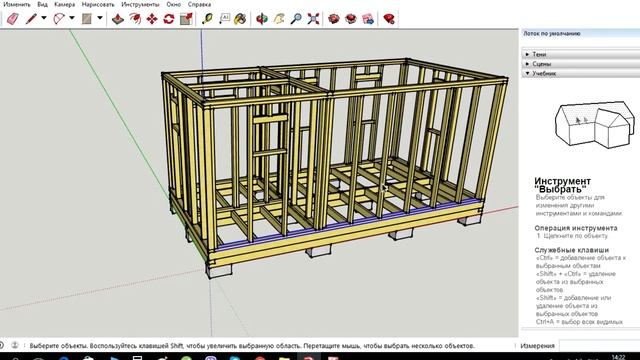Click the Zoom Extents tool

click(313, 19)
